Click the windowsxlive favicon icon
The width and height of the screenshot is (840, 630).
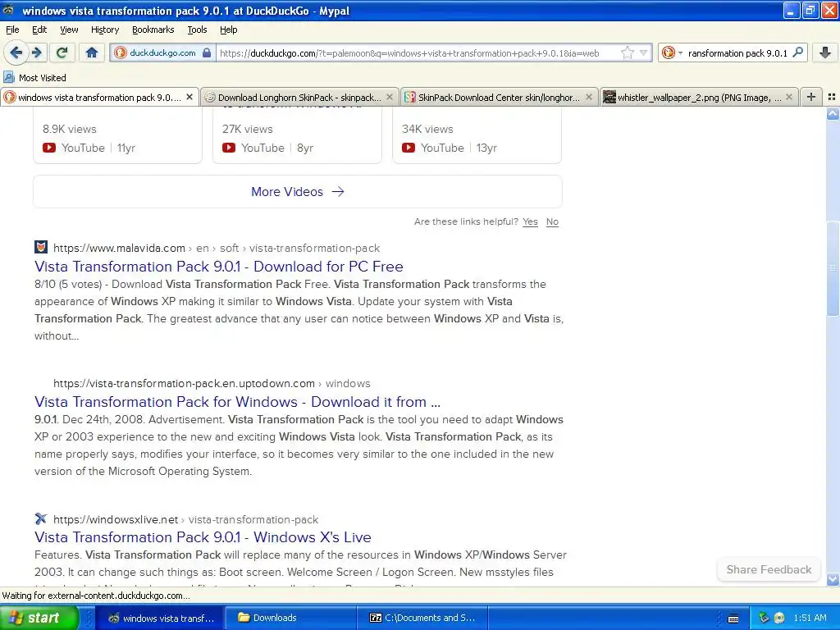pyautogui.click(x=41, y=518)
